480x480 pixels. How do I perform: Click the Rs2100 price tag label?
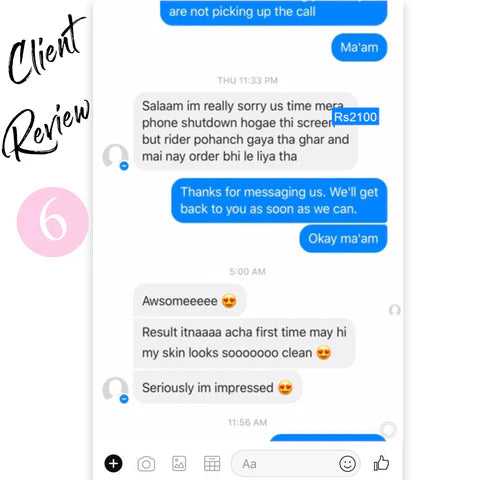[355, 117]
